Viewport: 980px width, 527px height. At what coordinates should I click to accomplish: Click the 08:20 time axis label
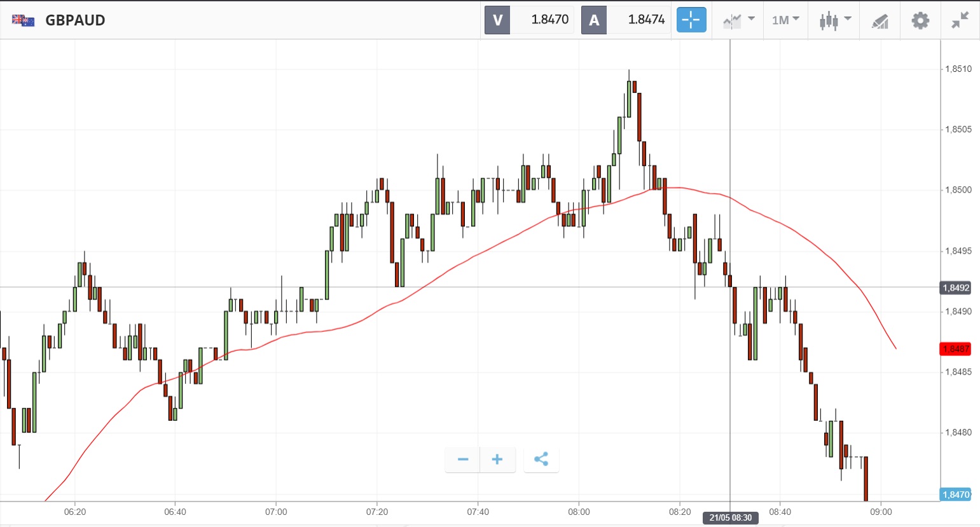tap(680, 512)
